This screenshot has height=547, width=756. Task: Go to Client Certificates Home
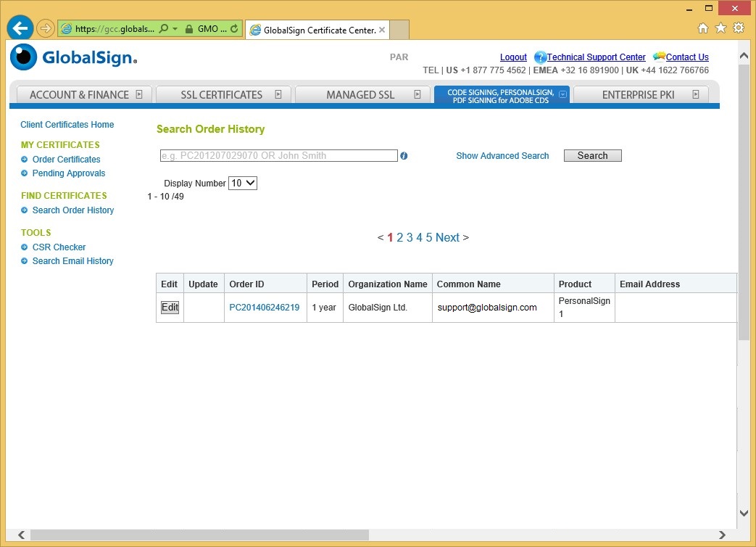coord(67,125)
